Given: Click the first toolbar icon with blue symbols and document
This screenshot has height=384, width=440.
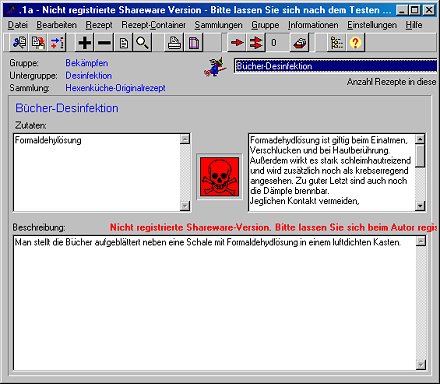Looking at the screenshot, I should (x=19, y=43).
